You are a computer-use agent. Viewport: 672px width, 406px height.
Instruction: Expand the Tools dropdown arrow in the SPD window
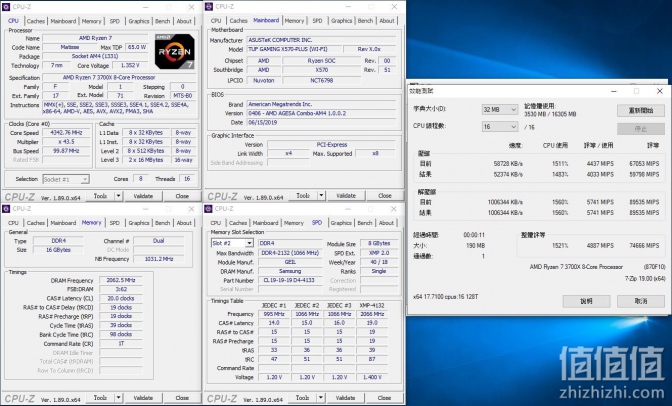321,398
